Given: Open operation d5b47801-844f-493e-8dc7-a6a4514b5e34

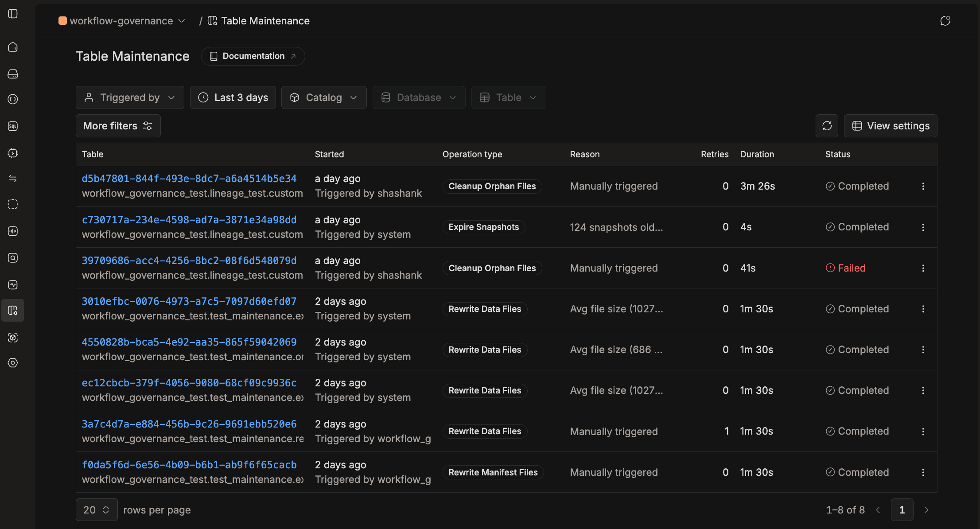Looking at the screenshot, I should pos(189,179).
